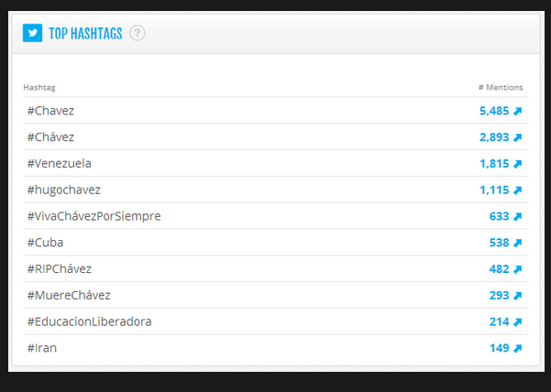
Task: Open the #hugochavez hashtag
Action: 63,191
